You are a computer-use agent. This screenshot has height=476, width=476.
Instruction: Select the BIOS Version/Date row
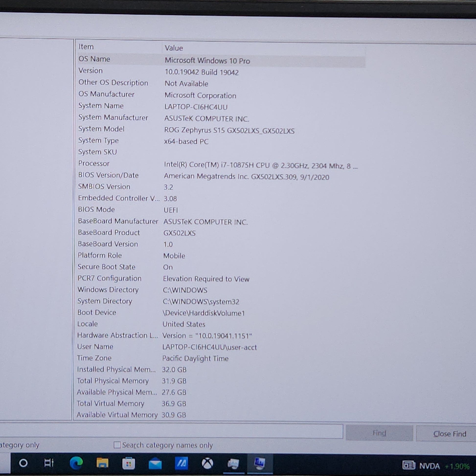(x=108, y=175)
